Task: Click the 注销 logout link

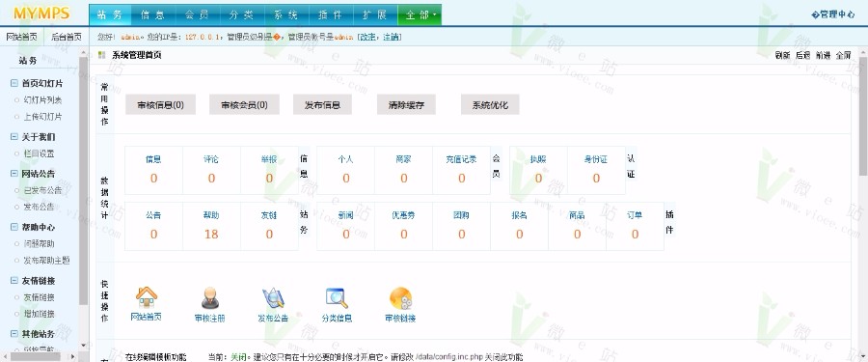Action: [391, 37]
